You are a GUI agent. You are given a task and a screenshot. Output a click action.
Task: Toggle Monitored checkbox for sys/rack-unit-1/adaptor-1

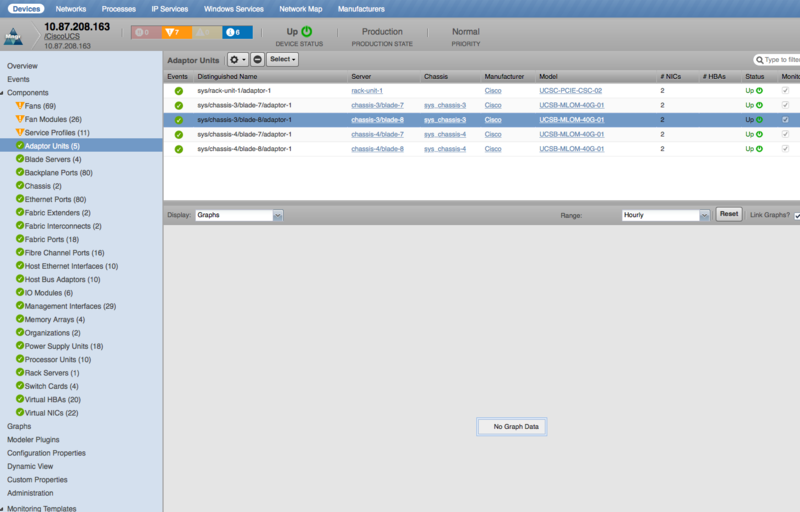click(785, 90)
